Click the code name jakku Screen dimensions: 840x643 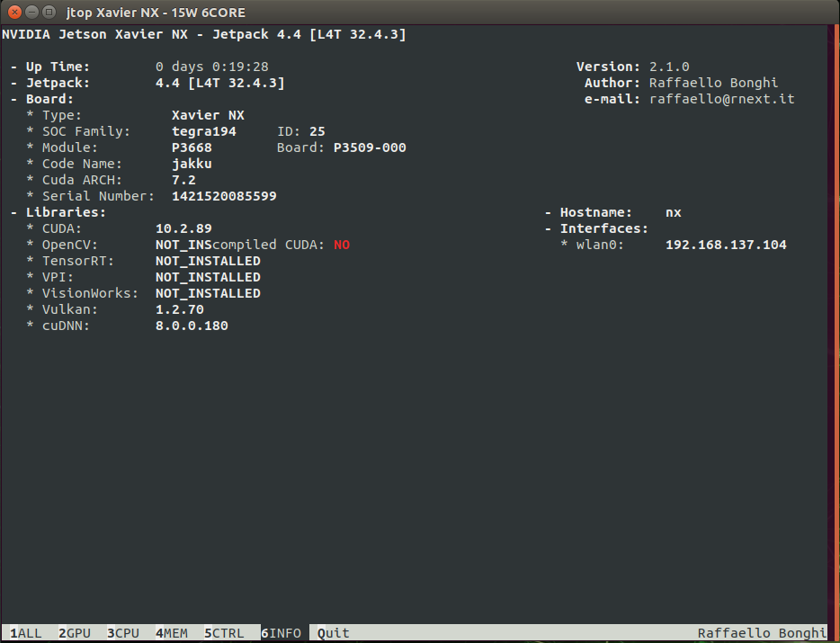click(192, 164)
